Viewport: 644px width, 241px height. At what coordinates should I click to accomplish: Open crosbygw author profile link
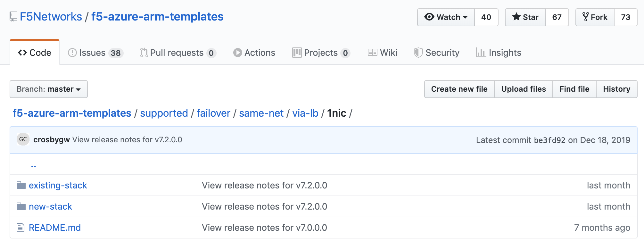pos(52,140)
